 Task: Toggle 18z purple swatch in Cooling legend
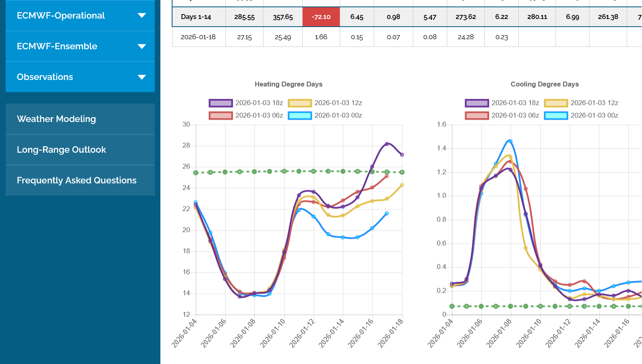pos(477,103)
